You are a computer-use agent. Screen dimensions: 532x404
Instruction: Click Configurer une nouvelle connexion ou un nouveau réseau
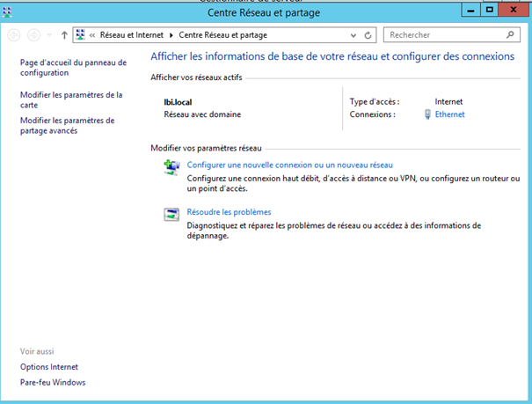tap(289, 165)
